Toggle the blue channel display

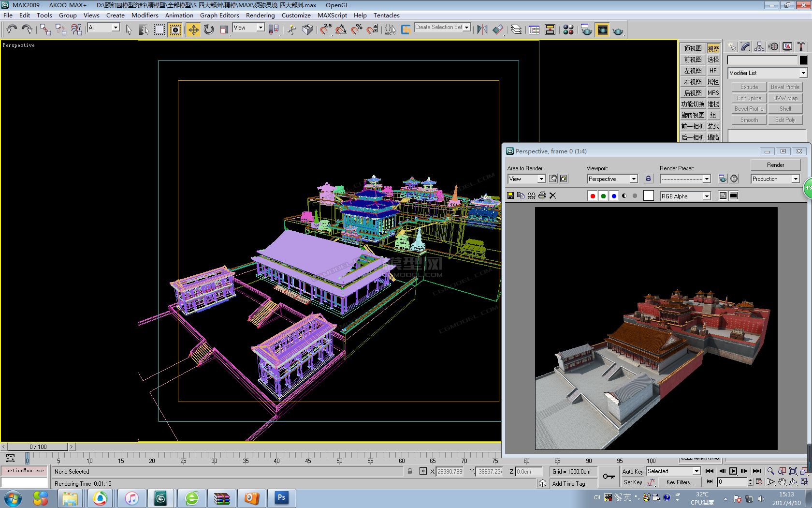(614, 196)
